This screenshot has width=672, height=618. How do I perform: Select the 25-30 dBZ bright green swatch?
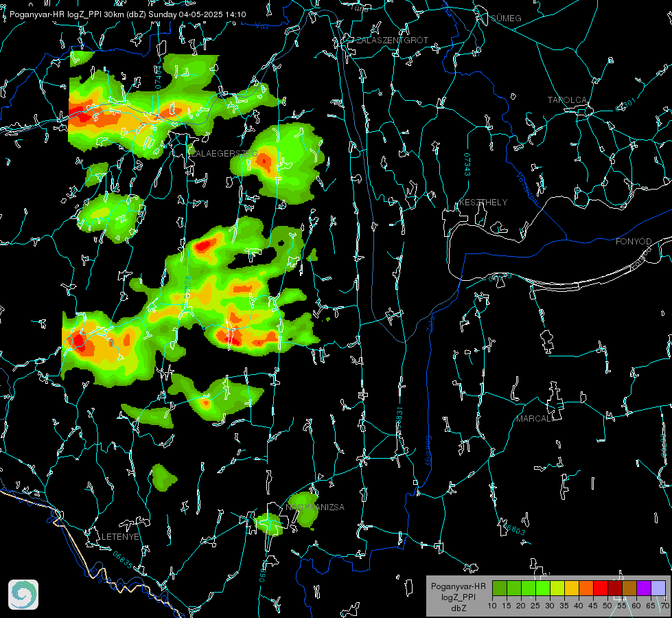[543, 588]
